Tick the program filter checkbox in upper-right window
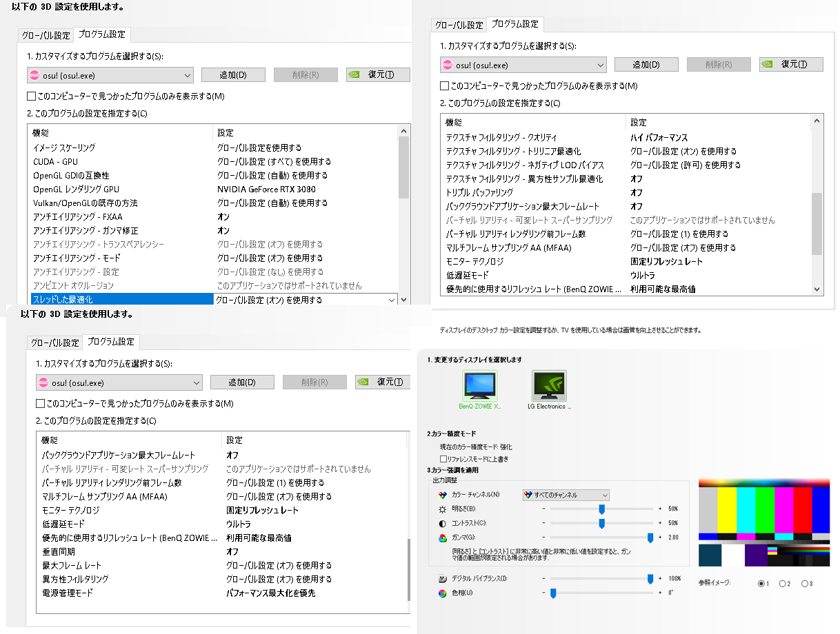The image size is (840, 634). pos(444,86)
